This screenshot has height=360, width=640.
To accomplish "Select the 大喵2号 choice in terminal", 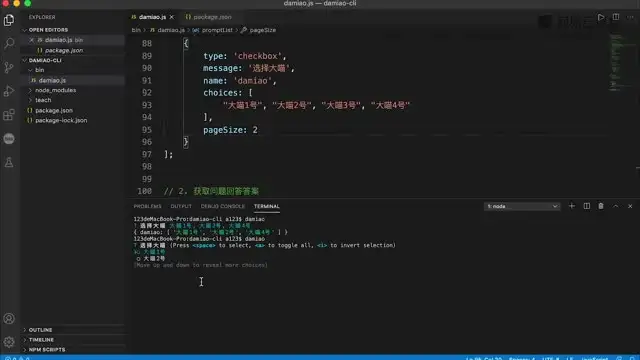I will pos(154,258).
